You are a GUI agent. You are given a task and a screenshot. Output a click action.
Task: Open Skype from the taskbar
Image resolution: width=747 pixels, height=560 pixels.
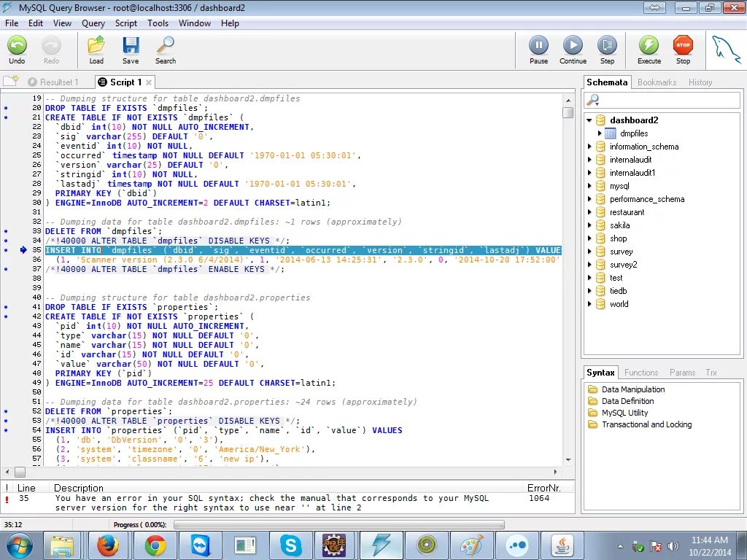coord(290,545)
